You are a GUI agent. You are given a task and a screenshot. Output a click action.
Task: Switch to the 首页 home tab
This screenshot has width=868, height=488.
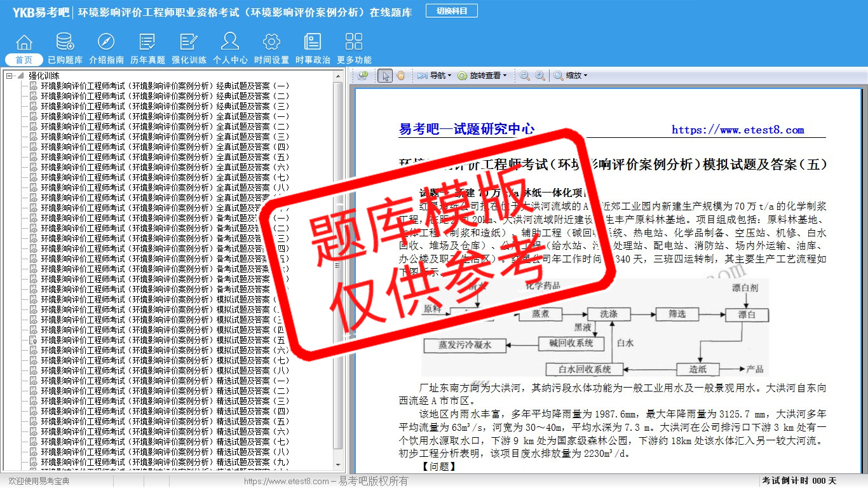click(x=24, y=60)
